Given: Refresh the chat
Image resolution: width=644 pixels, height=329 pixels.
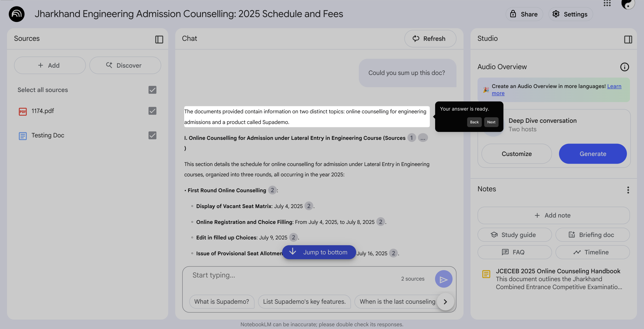Looking at the screenshot, I should (430, 39).
